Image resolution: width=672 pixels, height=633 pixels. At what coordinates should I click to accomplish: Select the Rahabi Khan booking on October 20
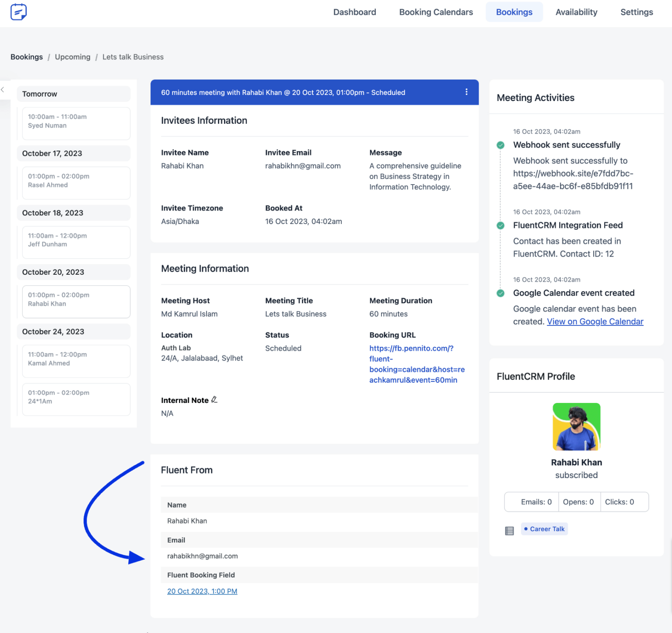[x=76, y=302]
